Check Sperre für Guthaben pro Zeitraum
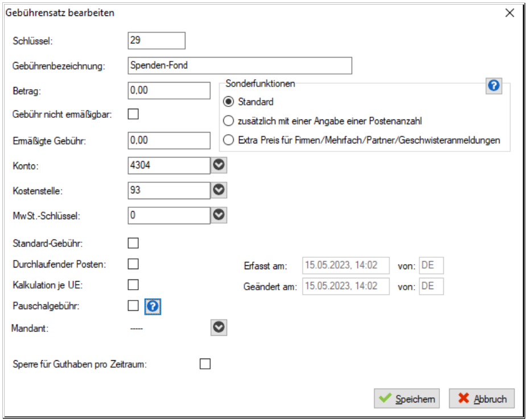 coord(205,364)
